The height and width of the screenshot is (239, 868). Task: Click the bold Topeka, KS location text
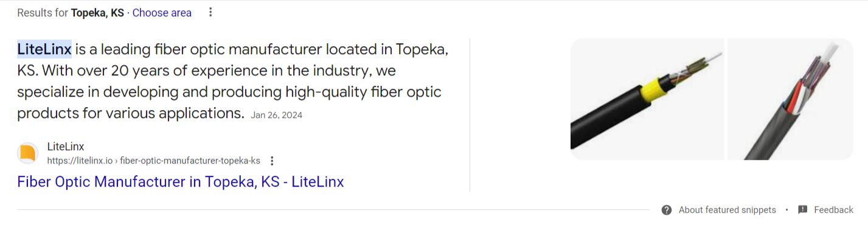point(97,12)
